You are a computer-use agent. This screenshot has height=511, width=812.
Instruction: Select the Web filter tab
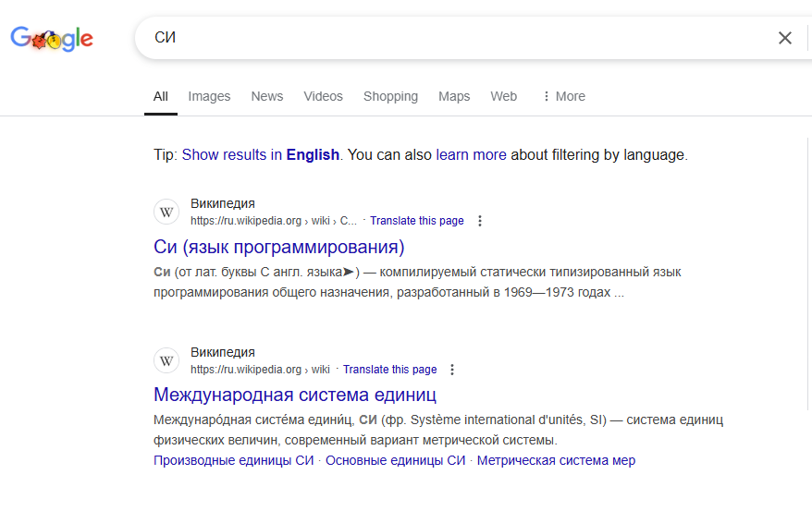pyautogui.click(x=504, y=96)
